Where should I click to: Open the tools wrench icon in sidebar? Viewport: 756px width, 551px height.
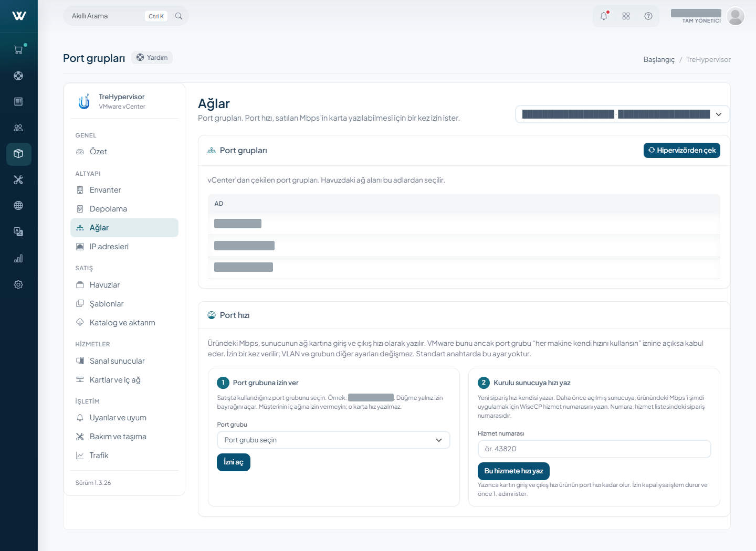click(x=18, y=179)
